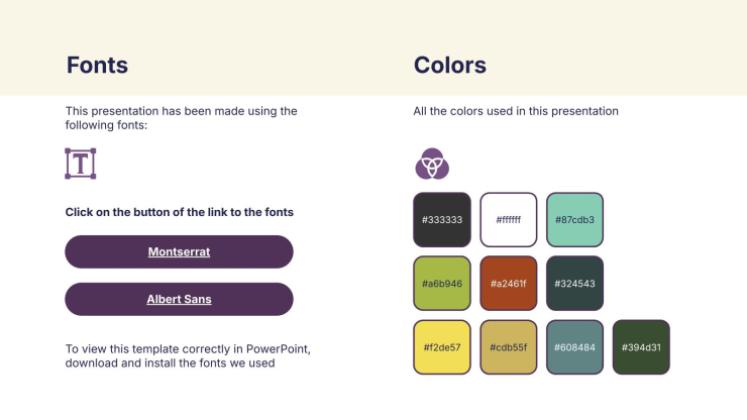Click the 'All the colors used' description text
This screenshot has height=420, width=747.
516,111
